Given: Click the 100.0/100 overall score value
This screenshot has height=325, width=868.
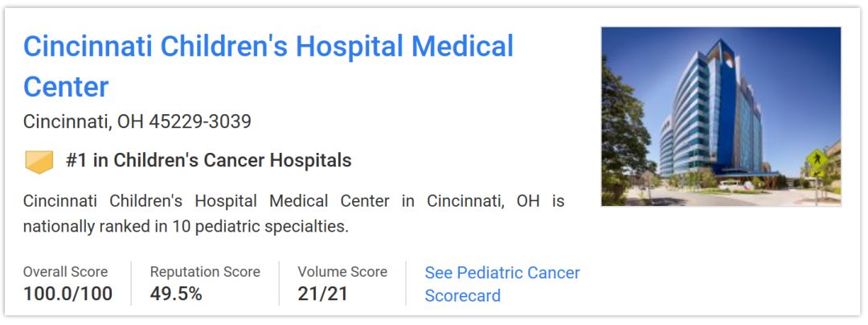Looking at the screenshot, I should [x=68, y=294].
